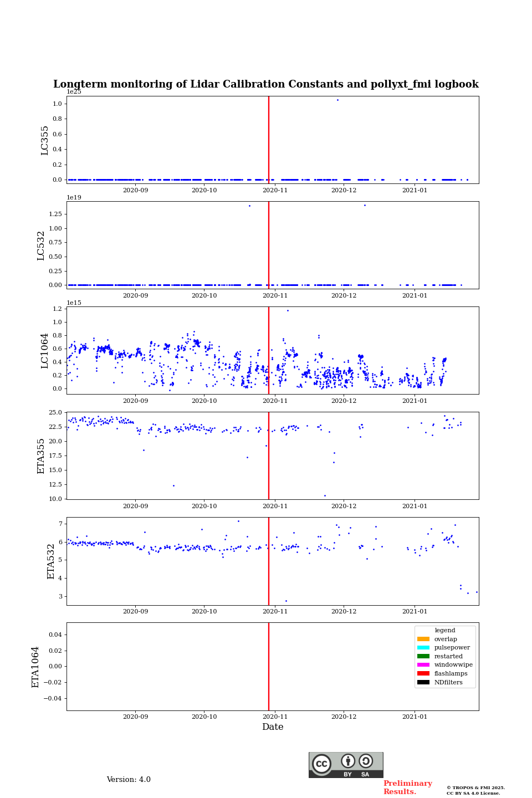Click the red vertical line in ETA1064 plot
The image size is (532, 798).
[x=269, y=666]
